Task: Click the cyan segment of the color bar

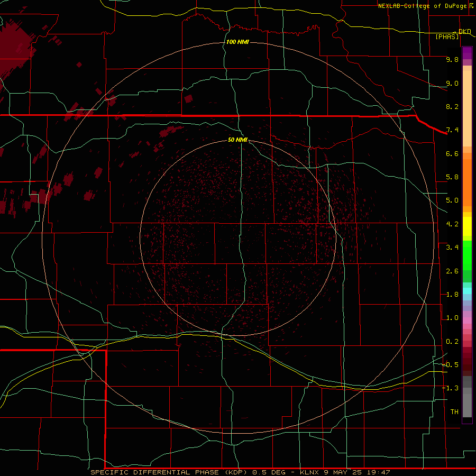Action: tap(467, 291)
